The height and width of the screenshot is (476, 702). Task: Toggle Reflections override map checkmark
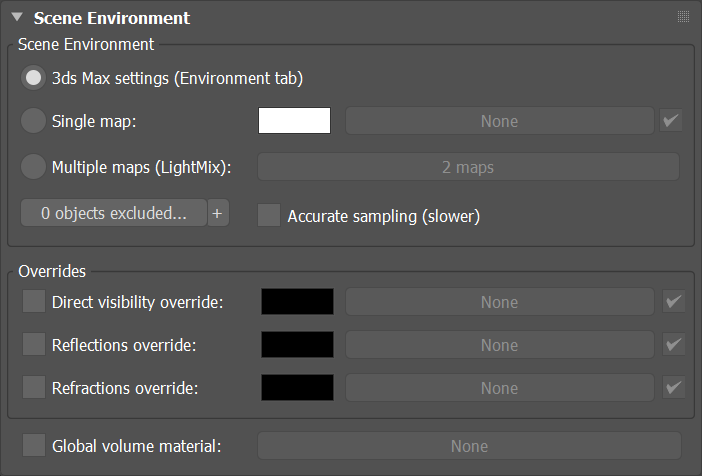click(x=674, y=344)
